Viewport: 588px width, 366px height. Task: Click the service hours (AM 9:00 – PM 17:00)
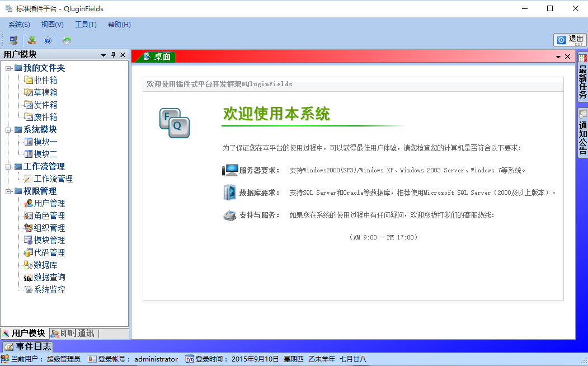[383, 237]
